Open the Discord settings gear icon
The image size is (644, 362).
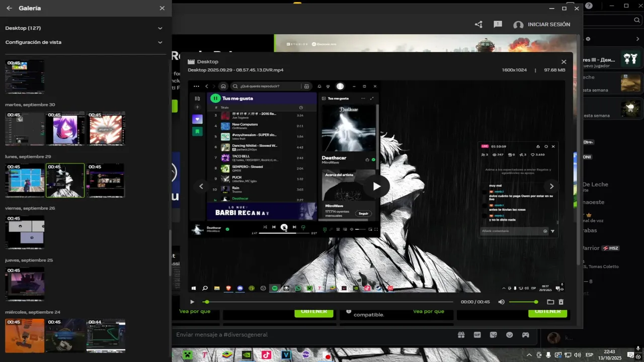pyautogui.click(x=588, y=39)
